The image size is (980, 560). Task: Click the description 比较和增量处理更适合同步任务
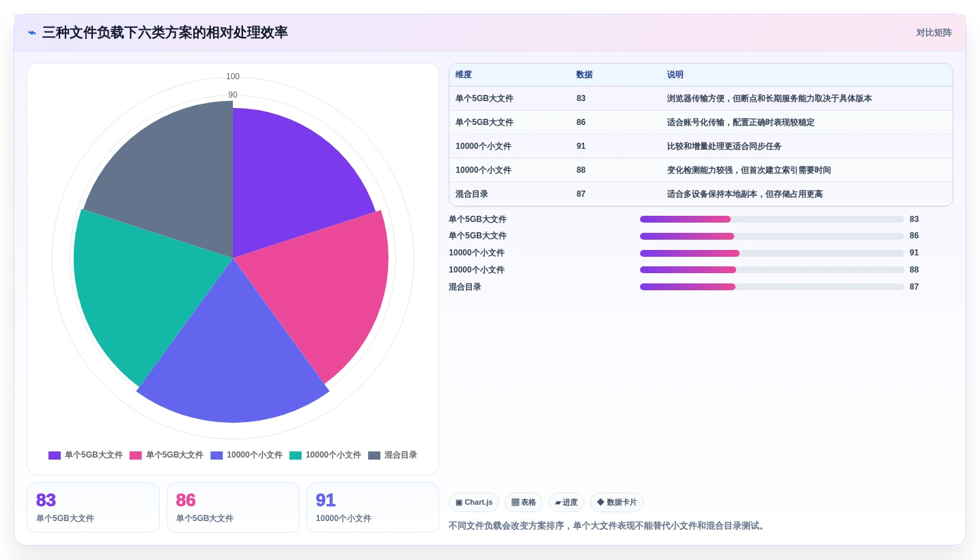click(x=725, y=146)
